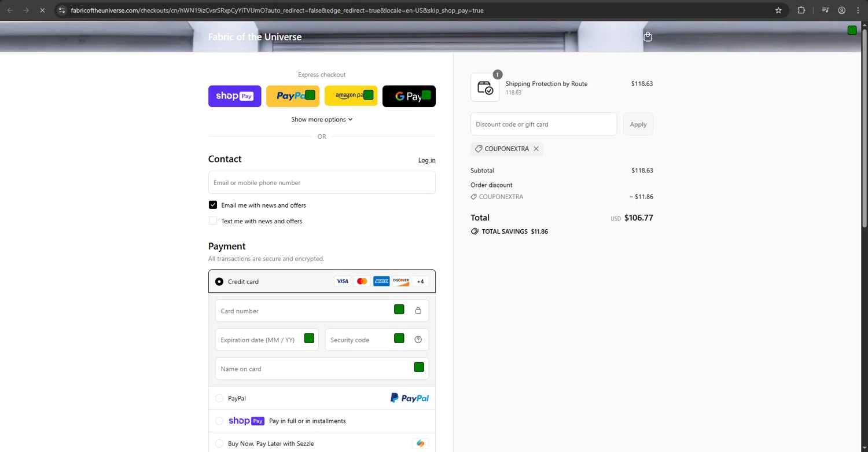Focus Email or mobile phone number field
Image resolution: width=868 pixels, height=452 pixels.
tap(322, 182)
